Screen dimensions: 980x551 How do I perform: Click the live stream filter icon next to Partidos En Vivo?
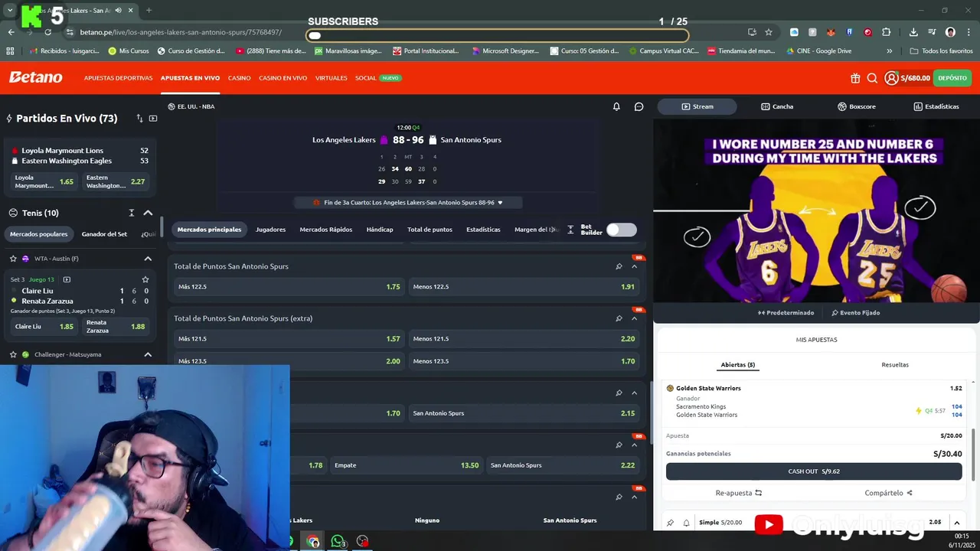tap(153, 119)
